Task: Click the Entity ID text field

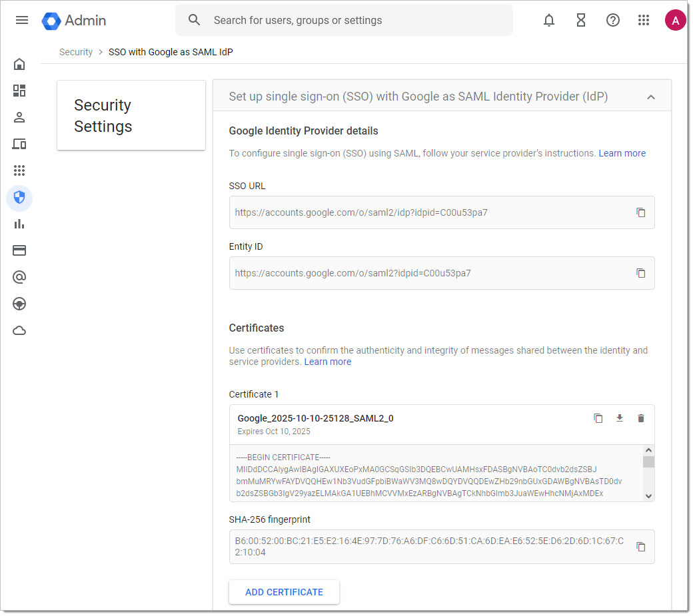Action: [x=442, y=273]
